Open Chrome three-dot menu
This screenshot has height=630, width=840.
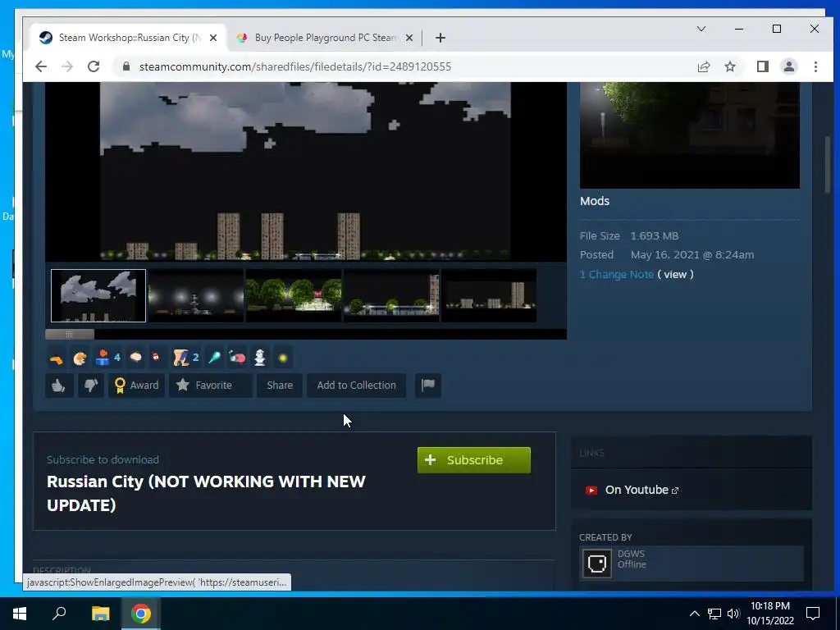tap(815, 66)
